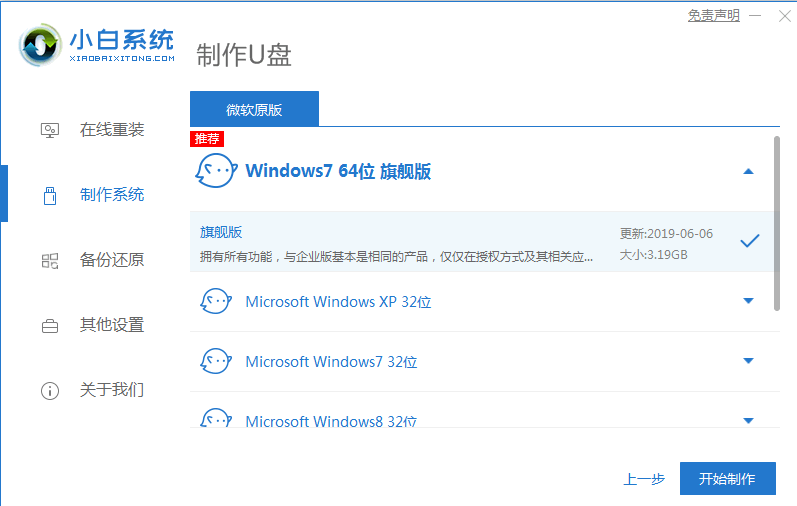This screenshot has width=797, height=506.
Task: Open the 制作系统 sidebar menu item
Action: [111, 195]
